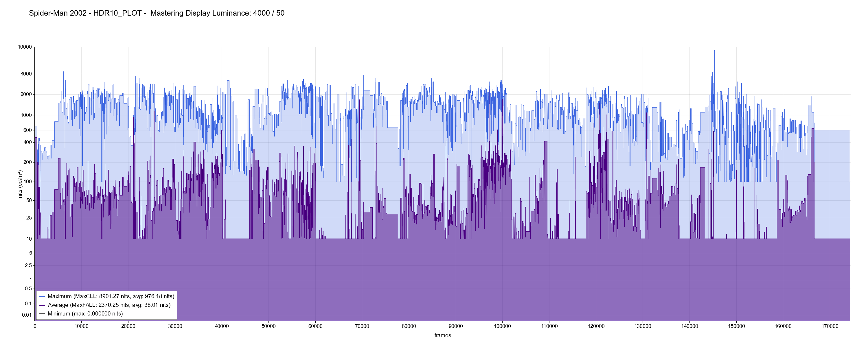Click the 600 nits y-axis tick label
This screenshot has width=868, height=347.
click(27, 130)
